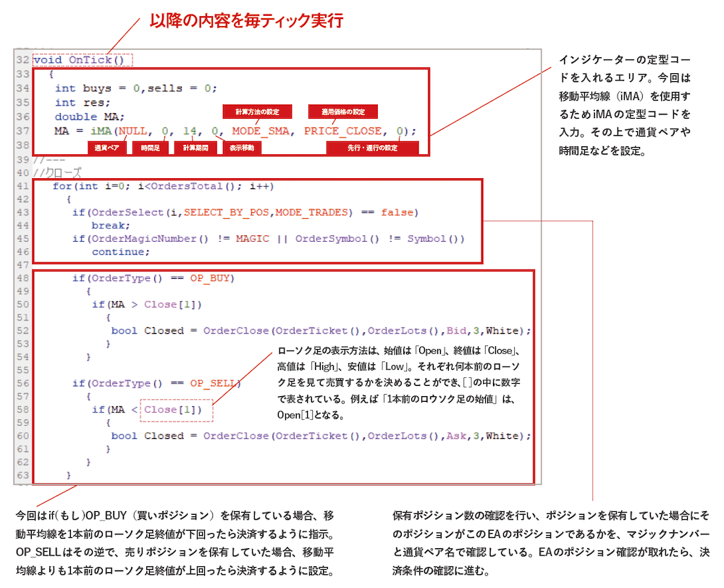
Task: Select the 表示移動 red tag
Action: (241, 148)
